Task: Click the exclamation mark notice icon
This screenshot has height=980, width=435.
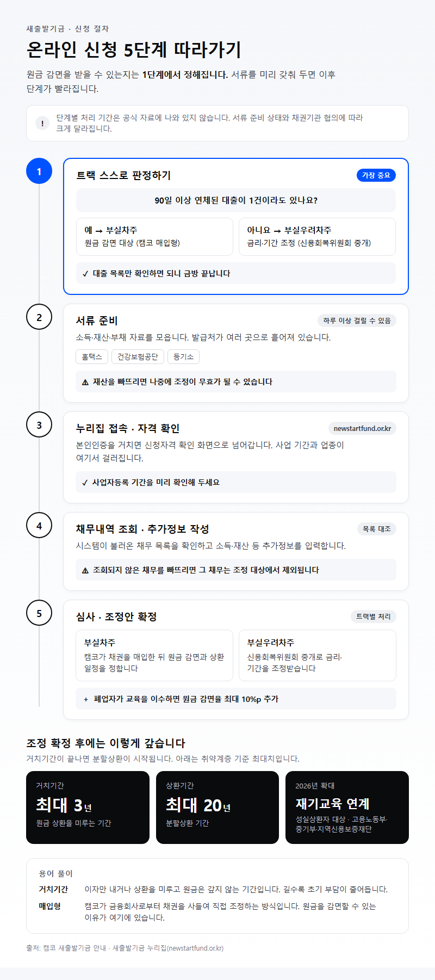Action: (42, 123)
